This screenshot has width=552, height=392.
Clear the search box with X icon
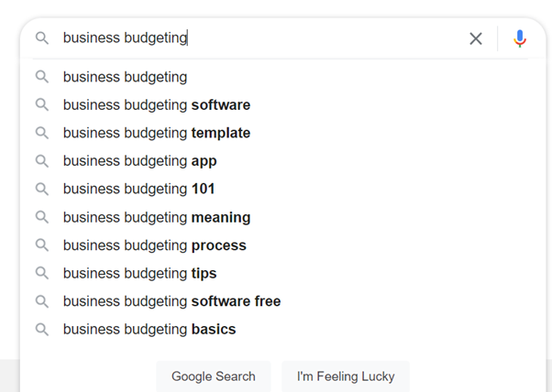click(476, 38)
